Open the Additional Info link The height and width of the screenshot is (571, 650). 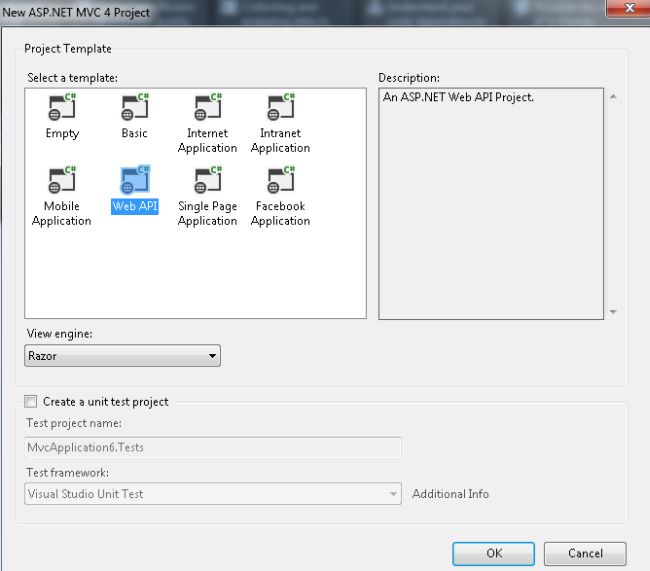pos(450,494)
